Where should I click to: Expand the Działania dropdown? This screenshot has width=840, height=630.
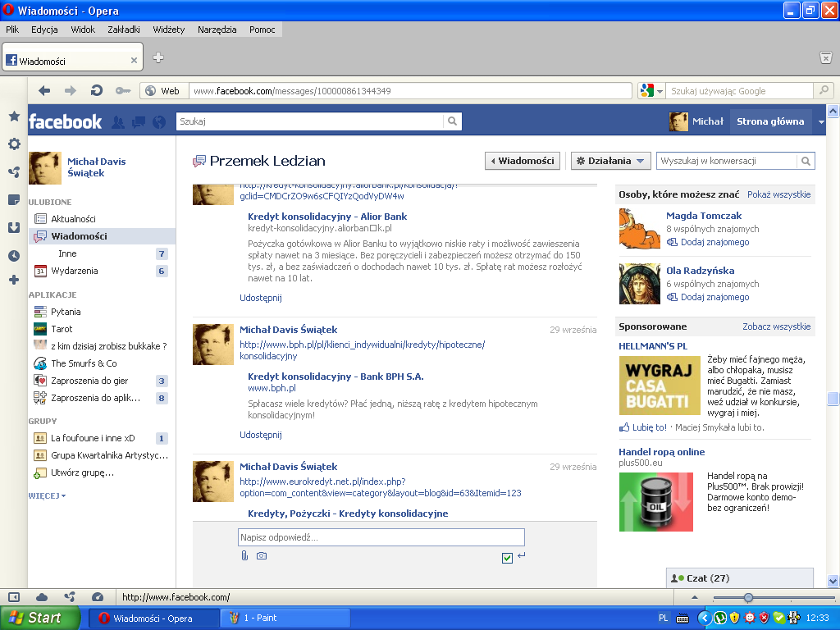[x=610, y=161]
